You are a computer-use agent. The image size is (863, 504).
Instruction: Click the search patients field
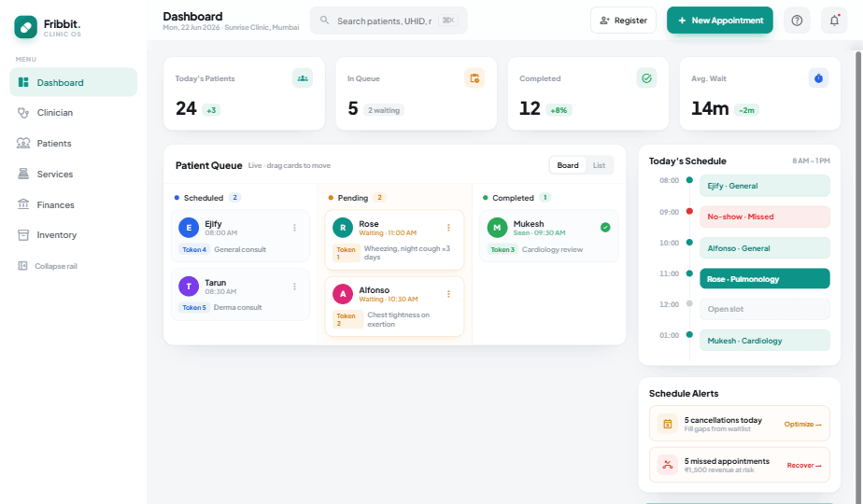point(389,21)
